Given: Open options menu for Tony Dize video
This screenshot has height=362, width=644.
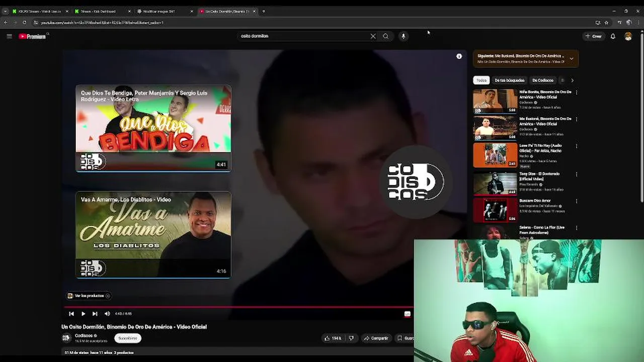Looking at the screenshot, I should [577, 174].
